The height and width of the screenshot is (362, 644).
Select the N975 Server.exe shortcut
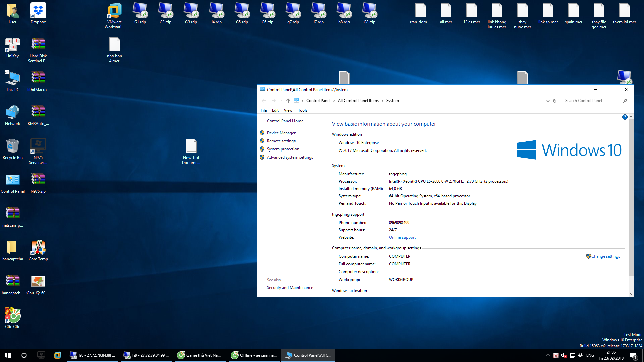pos(38,151)
